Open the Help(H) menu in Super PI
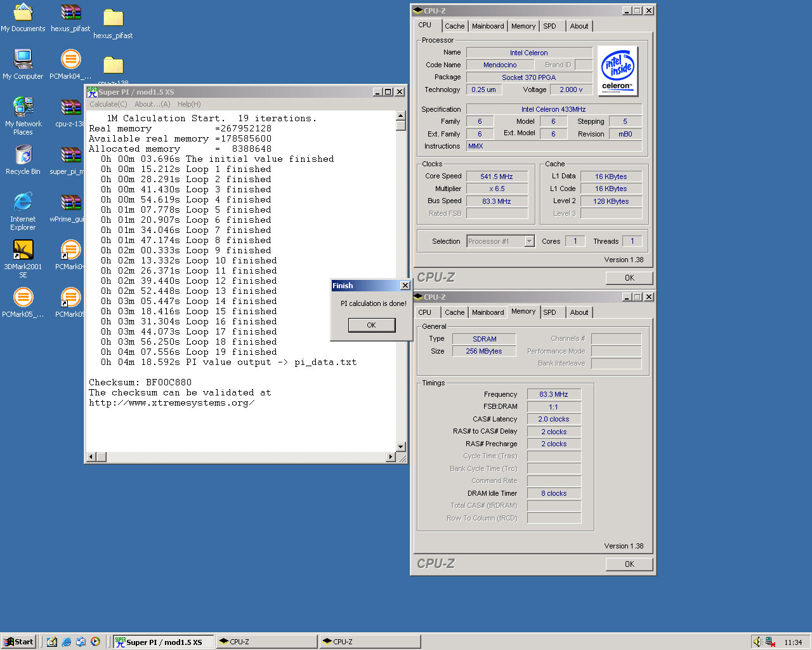This screenshot has width=812, height=650. point(189,104)
